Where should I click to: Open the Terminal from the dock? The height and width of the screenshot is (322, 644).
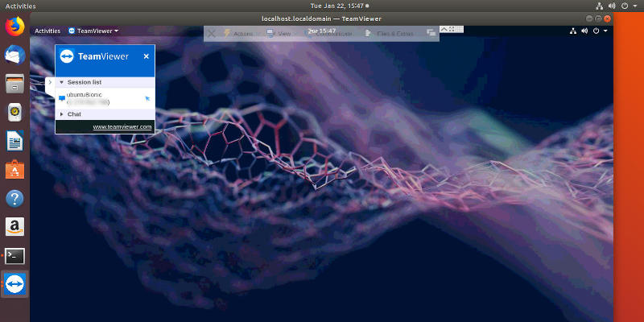[x=14, y=256]
